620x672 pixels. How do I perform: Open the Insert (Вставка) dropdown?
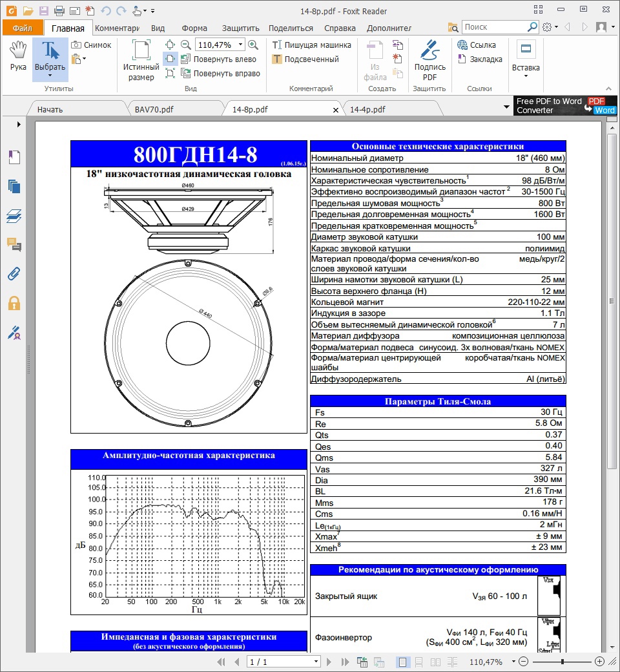[x=526, y=59]
